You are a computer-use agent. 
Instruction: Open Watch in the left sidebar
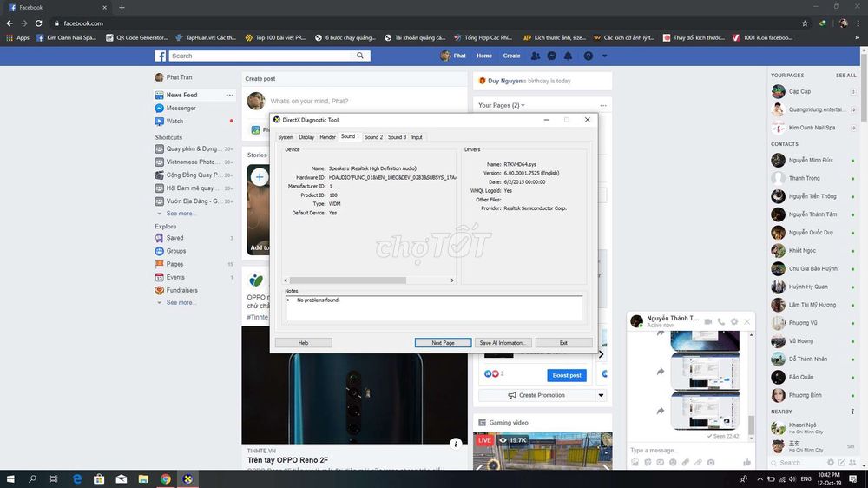[174, 122]
